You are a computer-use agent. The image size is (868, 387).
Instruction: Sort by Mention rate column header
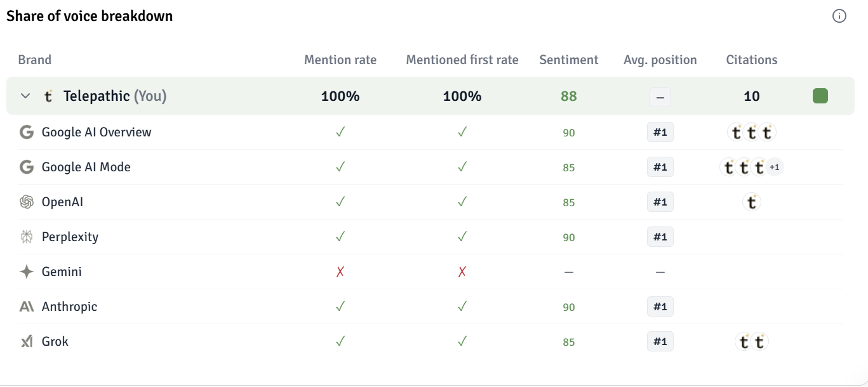point(340,60)
